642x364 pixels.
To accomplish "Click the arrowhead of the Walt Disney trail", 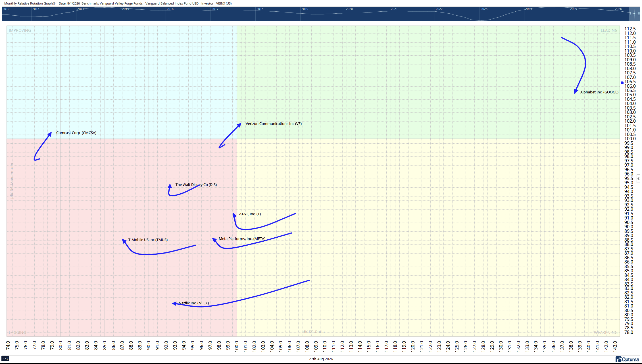I will click(170, 186).
